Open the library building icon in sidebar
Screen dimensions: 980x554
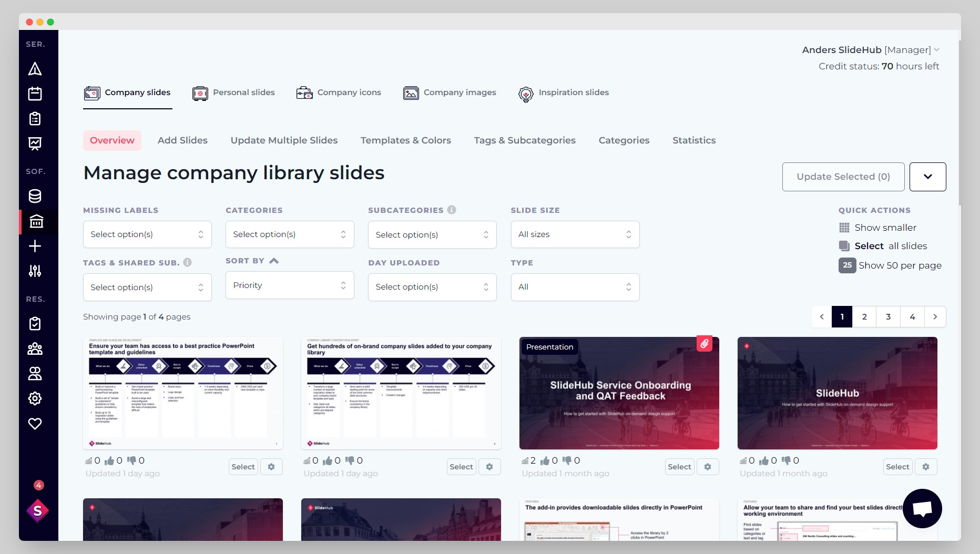pyautogui.click(x=36, y=221)
